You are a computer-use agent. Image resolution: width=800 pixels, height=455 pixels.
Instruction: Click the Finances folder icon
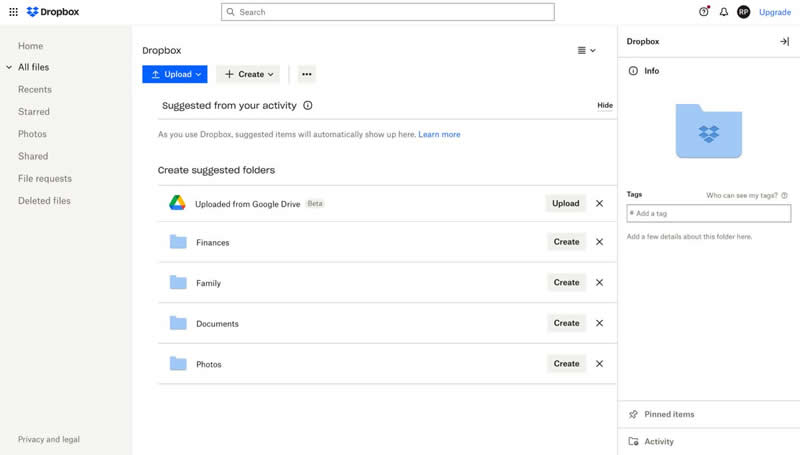178,242
